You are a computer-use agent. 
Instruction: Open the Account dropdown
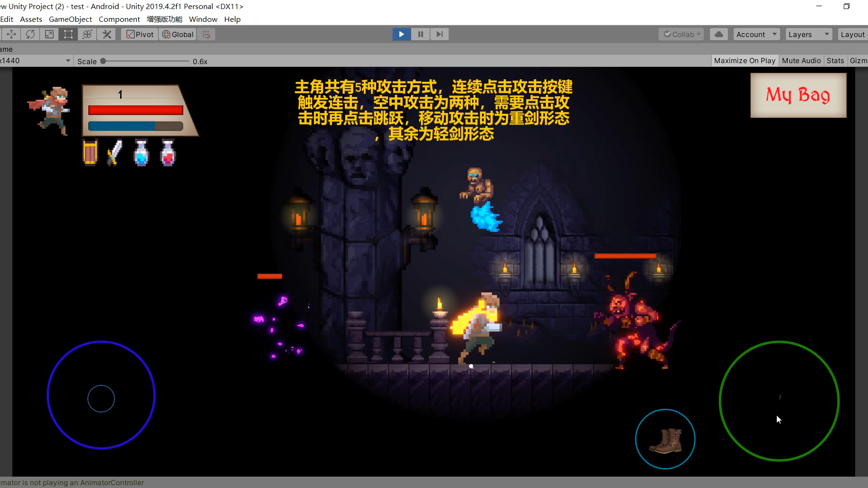[x=756, y=34]
